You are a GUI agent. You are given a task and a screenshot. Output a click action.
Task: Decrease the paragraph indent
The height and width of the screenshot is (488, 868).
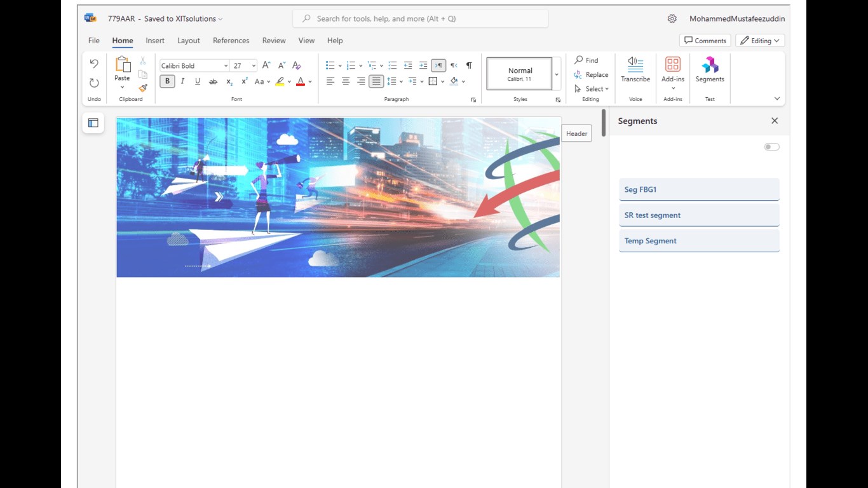(408, 65)
